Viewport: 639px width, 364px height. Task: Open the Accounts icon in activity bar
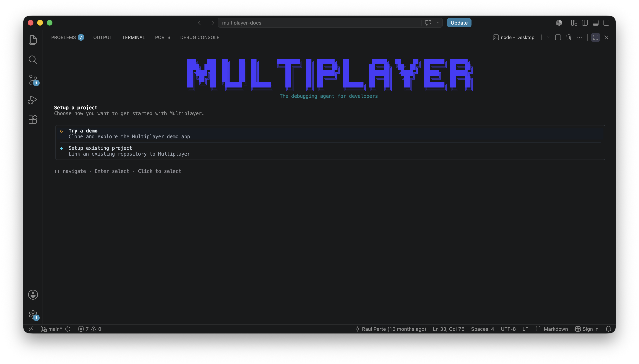tap(33, 294)
